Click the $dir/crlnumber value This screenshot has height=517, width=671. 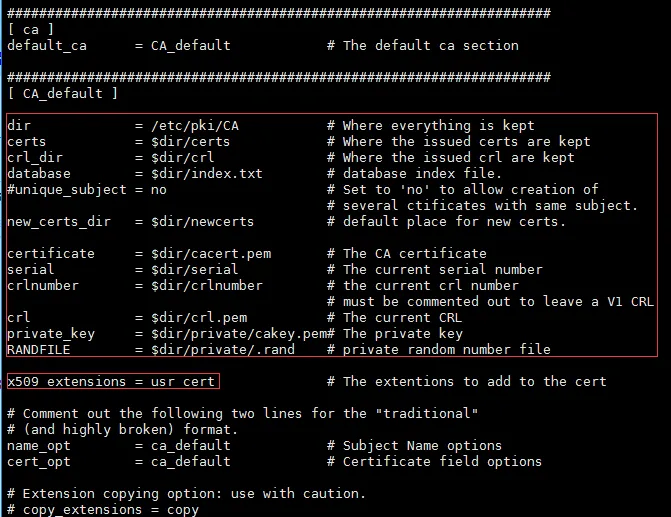pos(207,286)
